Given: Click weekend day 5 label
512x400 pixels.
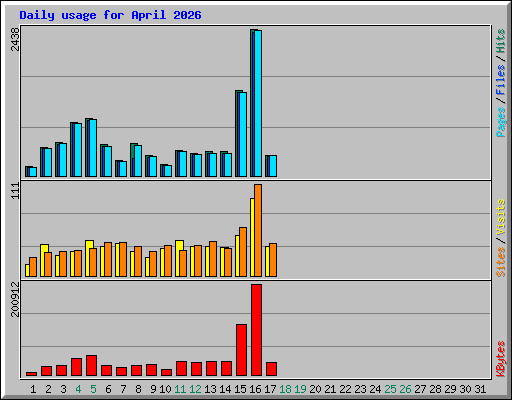Looking at the screenshot, I should [x=93, y=389].
